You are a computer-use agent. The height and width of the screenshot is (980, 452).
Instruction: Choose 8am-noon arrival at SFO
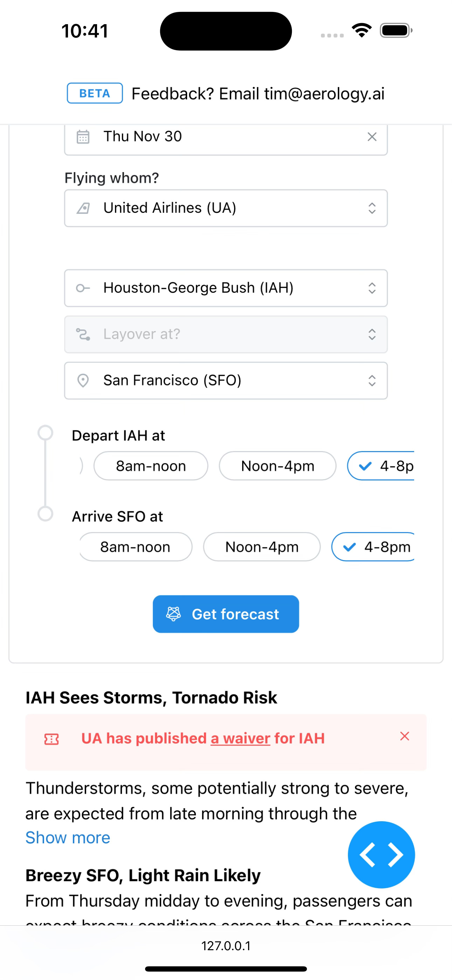[136, 547]
